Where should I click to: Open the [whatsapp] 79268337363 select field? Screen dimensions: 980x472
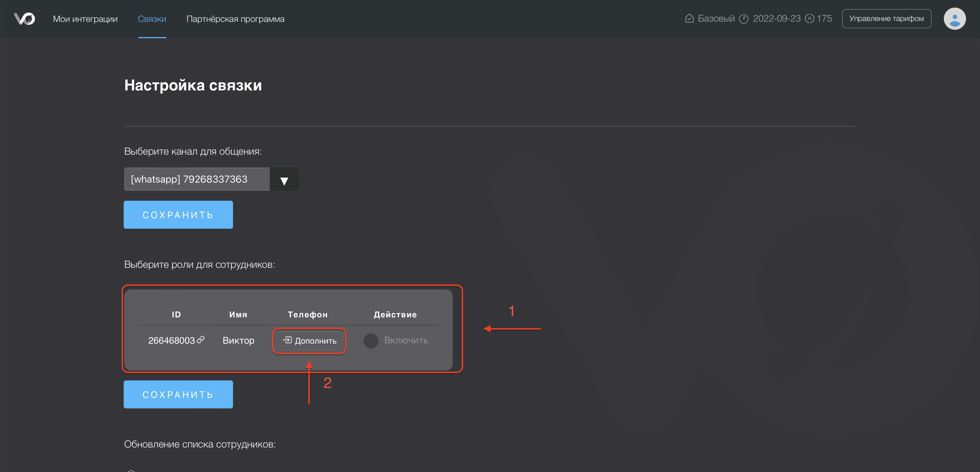coord(197,179)
